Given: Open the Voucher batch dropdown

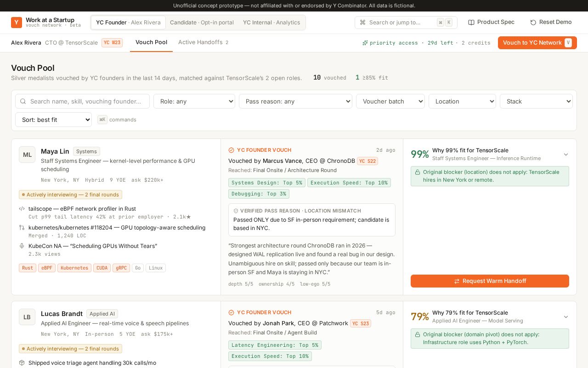Looking at the screenshot, I should [390, 101].
